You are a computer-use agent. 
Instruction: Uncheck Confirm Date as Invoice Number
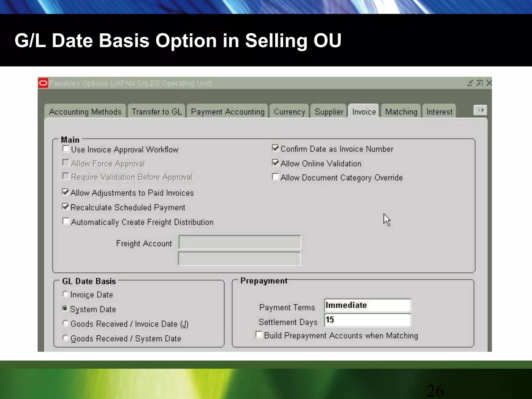(x=275, y=148)
